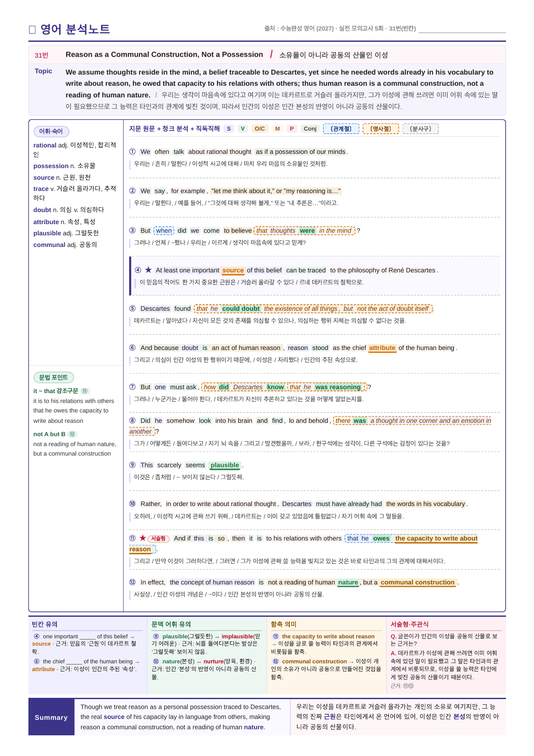Select the S legend chip
The image size is (534, 756).
[x=229, y=128]
